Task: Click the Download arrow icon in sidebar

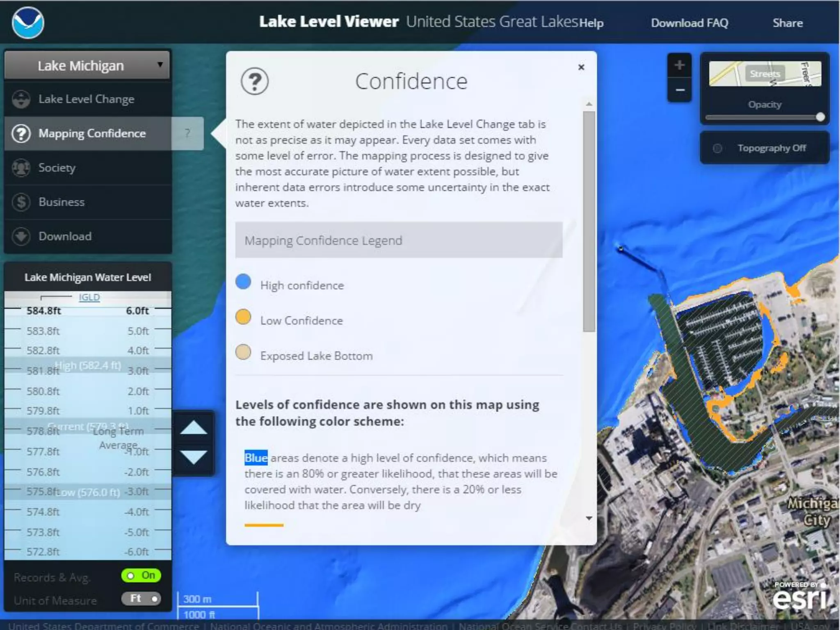Action: [21, 236]
